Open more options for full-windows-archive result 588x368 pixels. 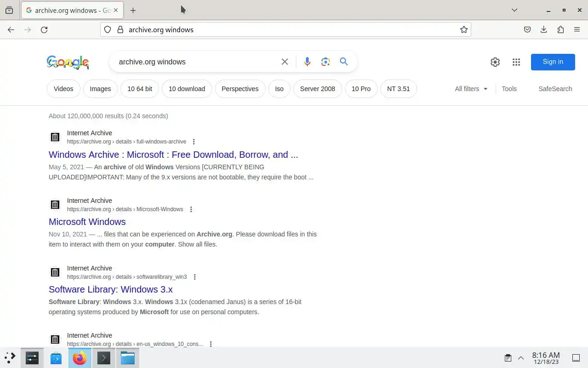point(193,142)
